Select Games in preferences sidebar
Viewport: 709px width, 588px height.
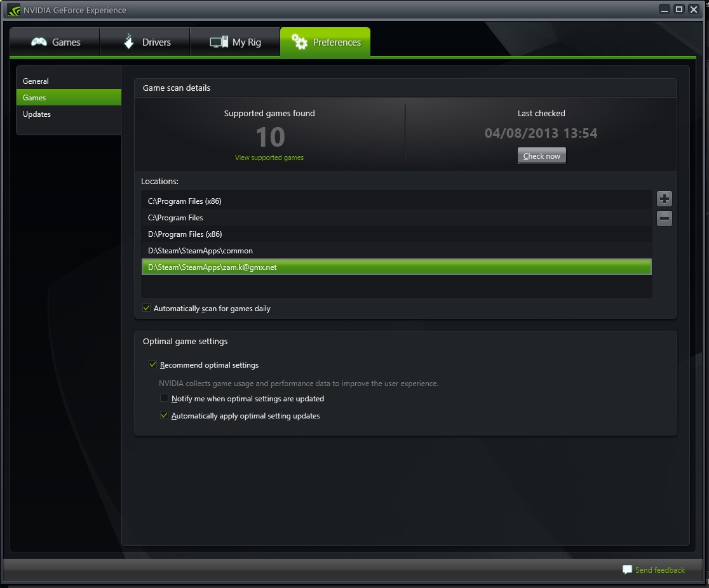tap(69, 97)
